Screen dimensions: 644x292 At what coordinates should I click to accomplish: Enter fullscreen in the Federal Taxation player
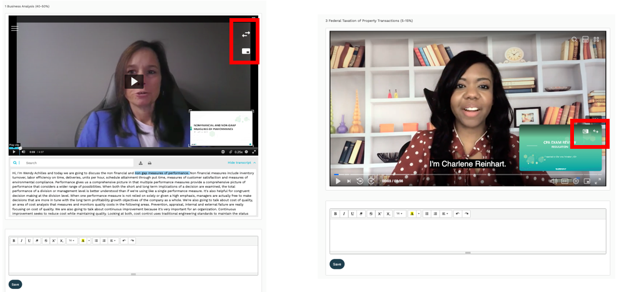pos(598,181)
